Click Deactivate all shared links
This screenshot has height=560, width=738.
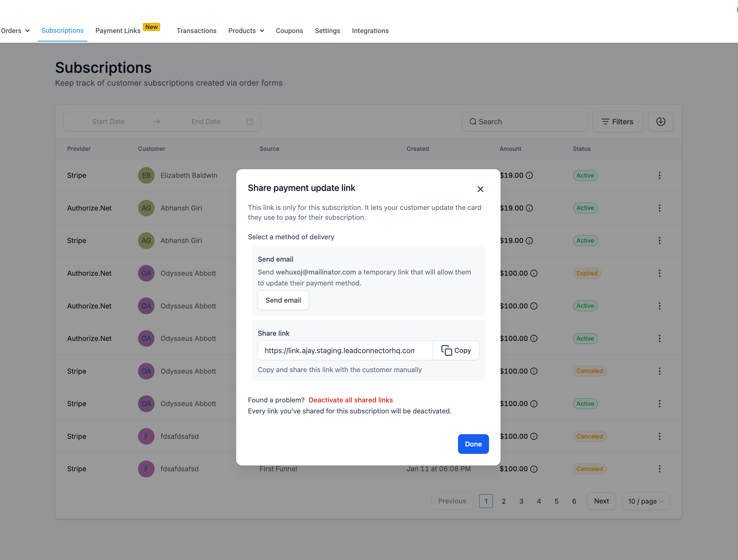[350, 400]
